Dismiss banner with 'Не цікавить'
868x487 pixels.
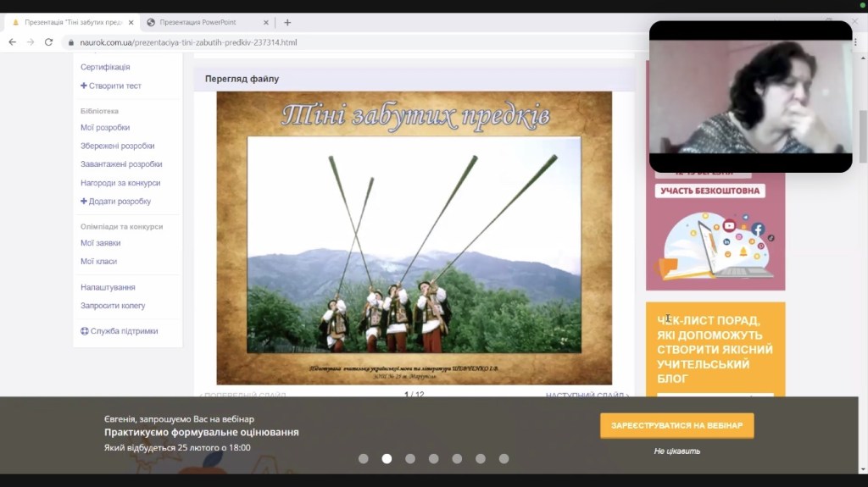click(676, 451)
